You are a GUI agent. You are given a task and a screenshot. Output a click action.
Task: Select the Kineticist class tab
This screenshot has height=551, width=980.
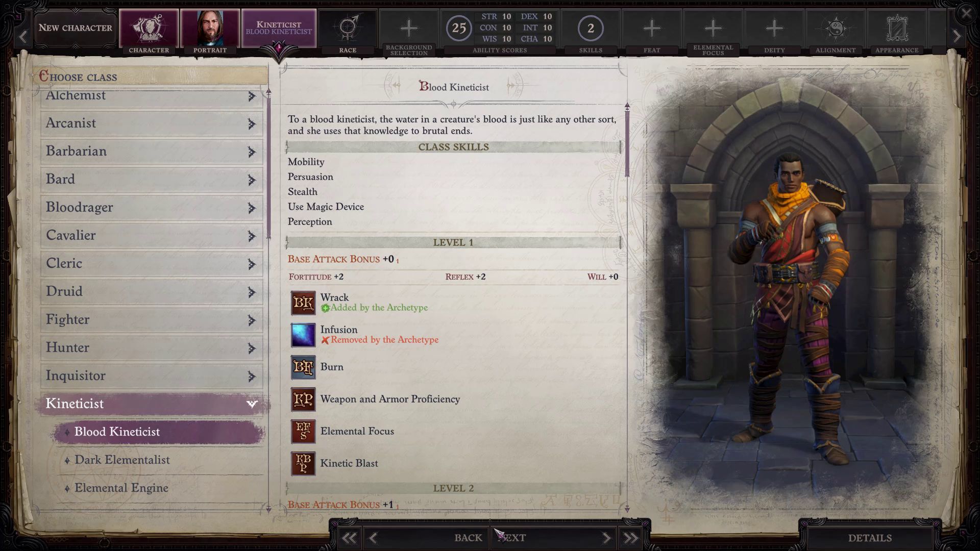pos(279,28)
